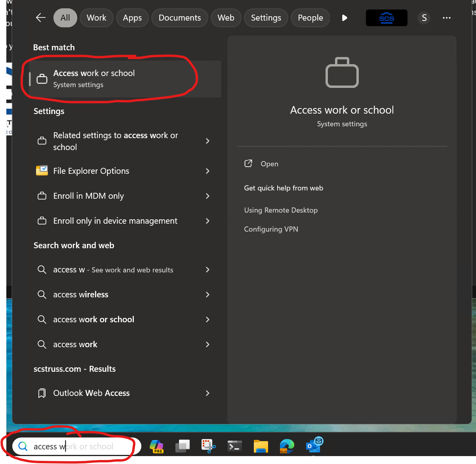Open Snipping Tool from the taskbar
The height and width of the screenshot is (464, 476).
point(208,446)
